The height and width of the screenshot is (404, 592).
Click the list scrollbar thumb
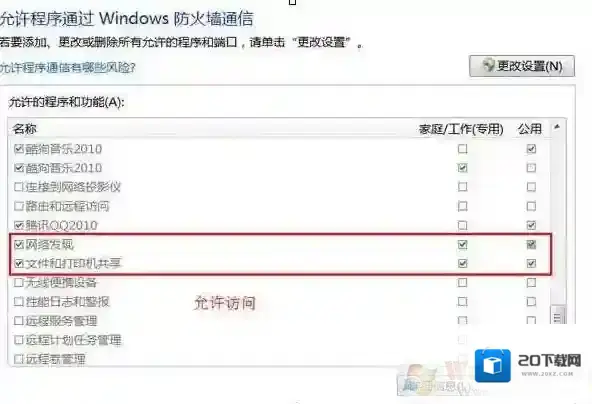pos(558,315)
